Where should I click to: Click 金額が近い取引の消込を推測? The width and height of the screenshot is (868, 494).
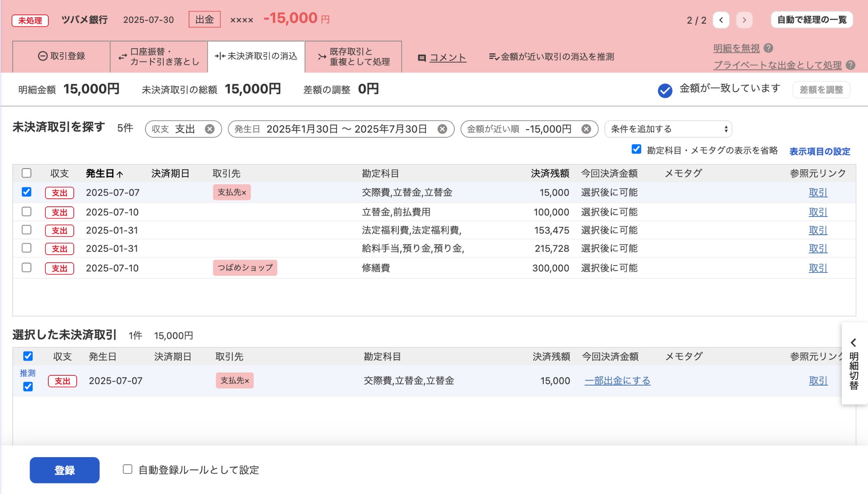[x=551, y=57]
